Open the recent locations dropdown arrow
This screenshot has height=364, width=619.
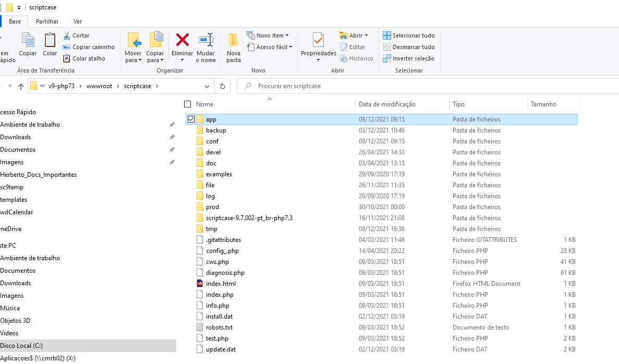pos(10,86)
